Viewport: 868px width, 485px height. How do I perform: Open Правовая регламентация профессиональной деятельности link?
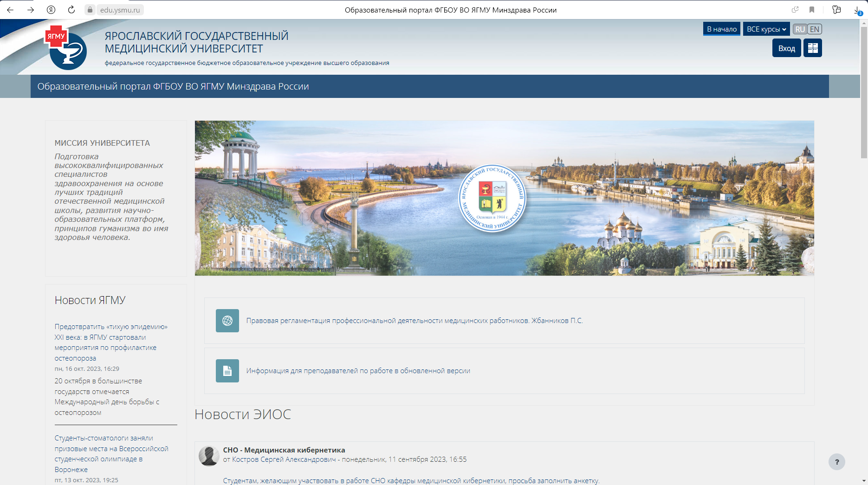tap(415, 321)
